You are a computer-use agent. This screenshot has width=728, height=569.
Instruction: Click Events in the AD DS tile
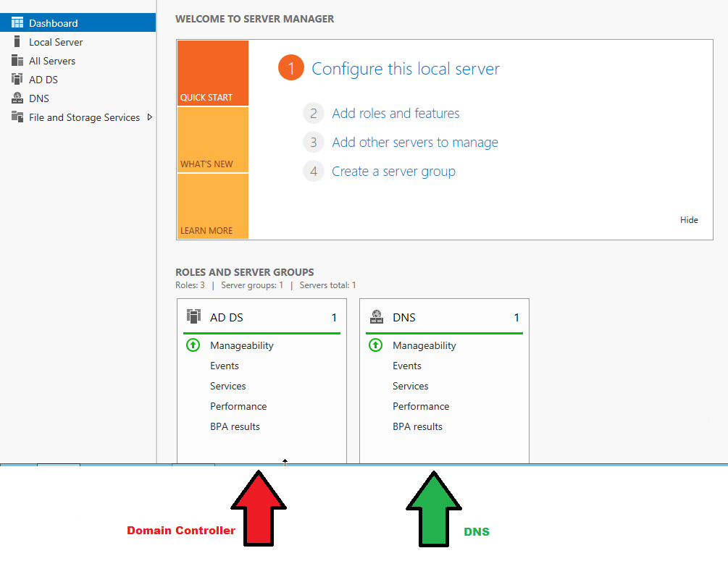[x=225, y=366]
